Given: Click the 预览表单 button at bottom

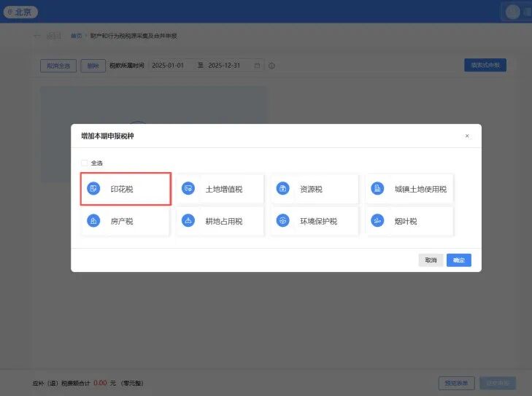Looking at the screenshot, I should [456, 383].
